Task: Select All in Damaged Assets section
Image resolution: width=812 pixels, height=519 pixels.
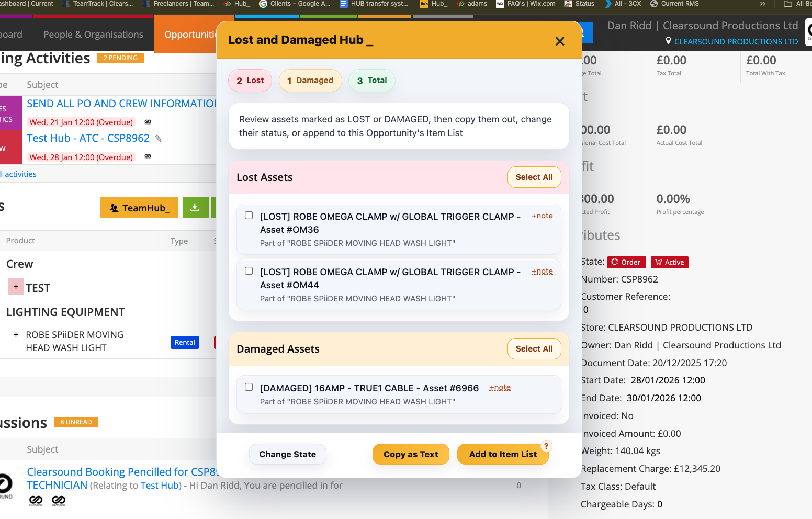Action: click(534, 349)
